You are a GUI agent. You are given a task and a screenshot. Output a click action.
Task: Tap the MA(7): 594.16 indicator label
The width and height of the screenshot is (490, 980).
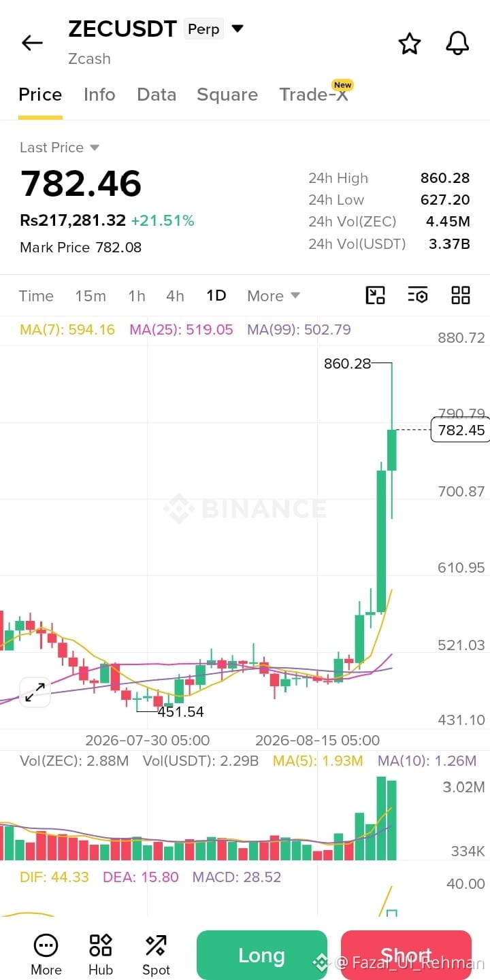coord(67,330)
